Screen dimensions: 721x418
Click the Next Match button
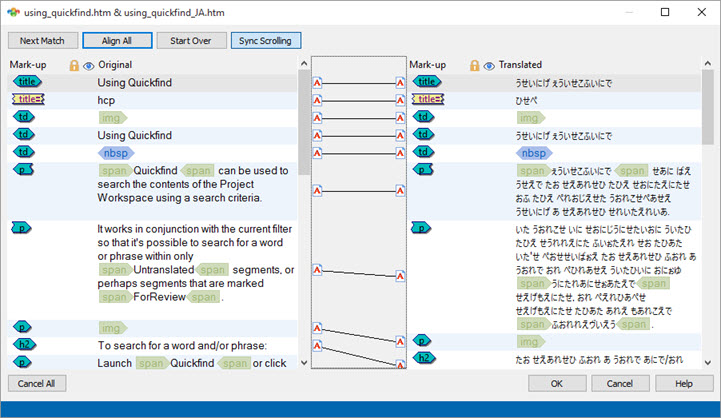[43, 40]
